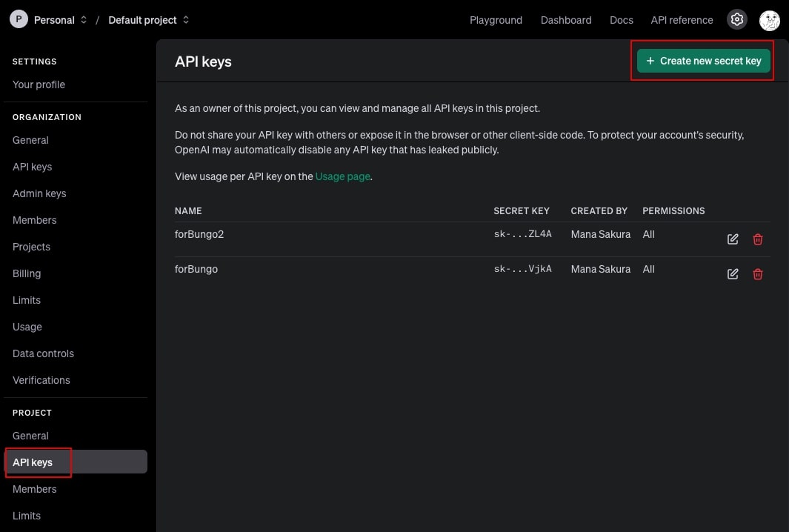Click secret key sk-...VjkA
789x532 pixels.
(x=523, y=269)
